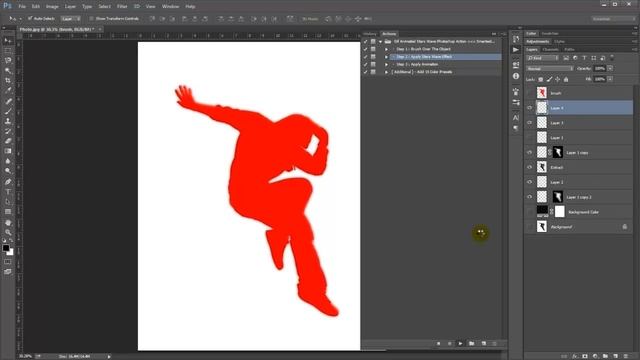This screenshot has height=360, width=640.
Task: Click the create new layer icon
Action: click(x=616, y=356)
